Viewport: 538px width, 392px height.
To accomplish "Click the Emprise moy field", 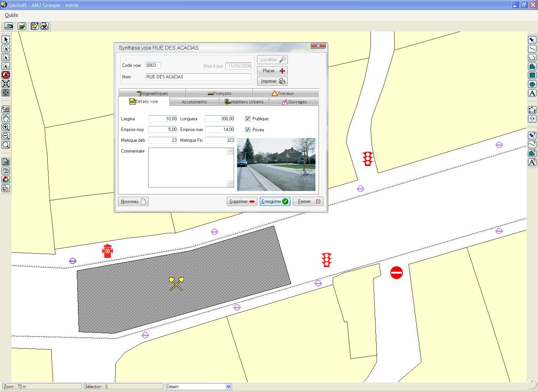I will point(163,130).
